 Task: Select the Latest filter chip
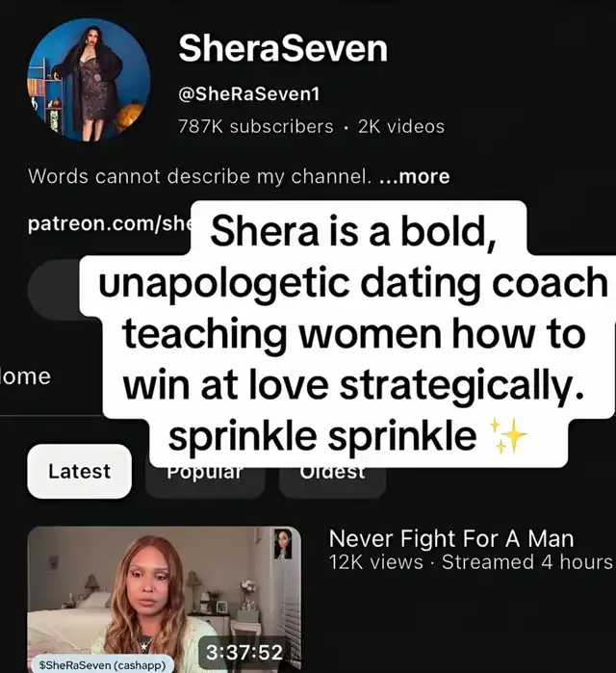click(79, 471)
